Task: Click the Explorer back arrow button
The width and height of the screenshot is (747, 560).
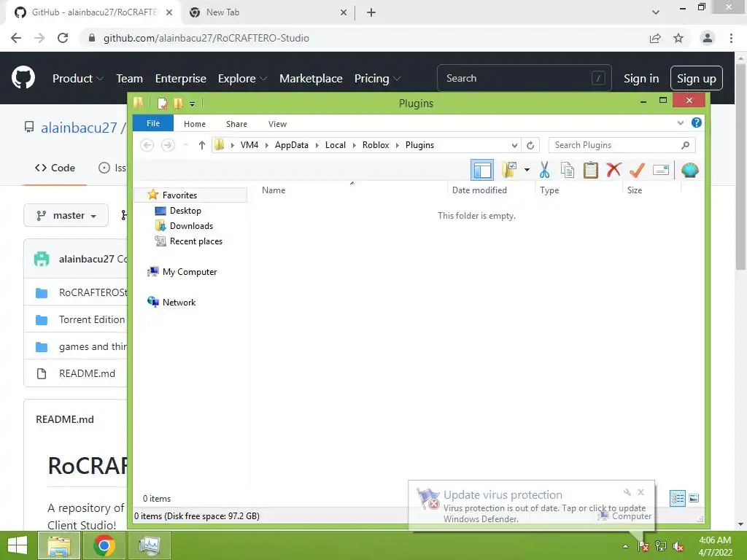Action: point(147,145)
